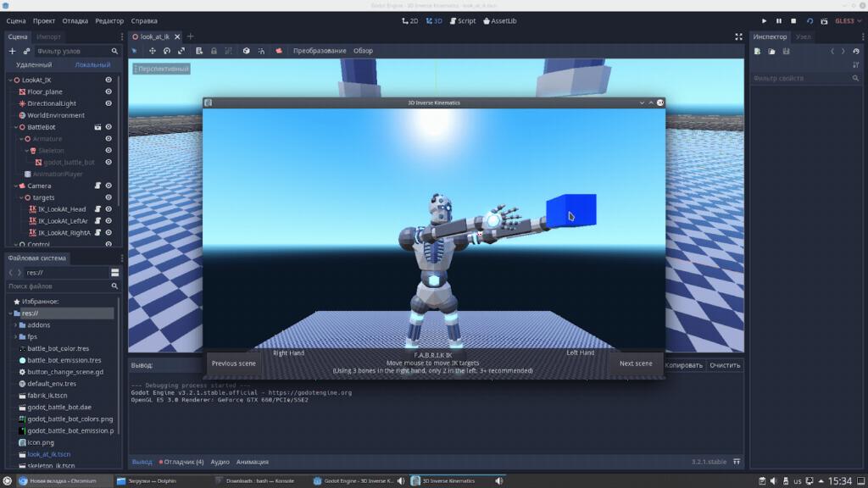Image resolution: width=868 pixels, height=488 pixels.
Task: Click the group children icon next to the lock
Action: click(229, 51)
